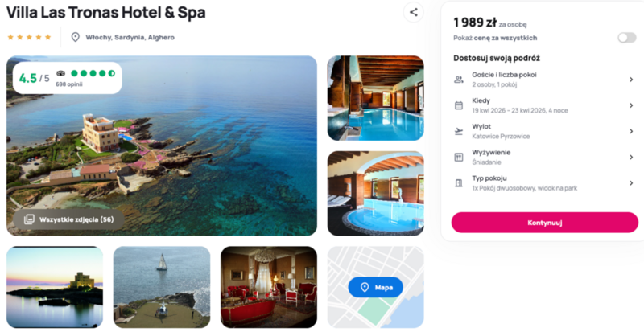
Task: Expand Goście i liczba pokoi chevron
Action: [631, 80]
